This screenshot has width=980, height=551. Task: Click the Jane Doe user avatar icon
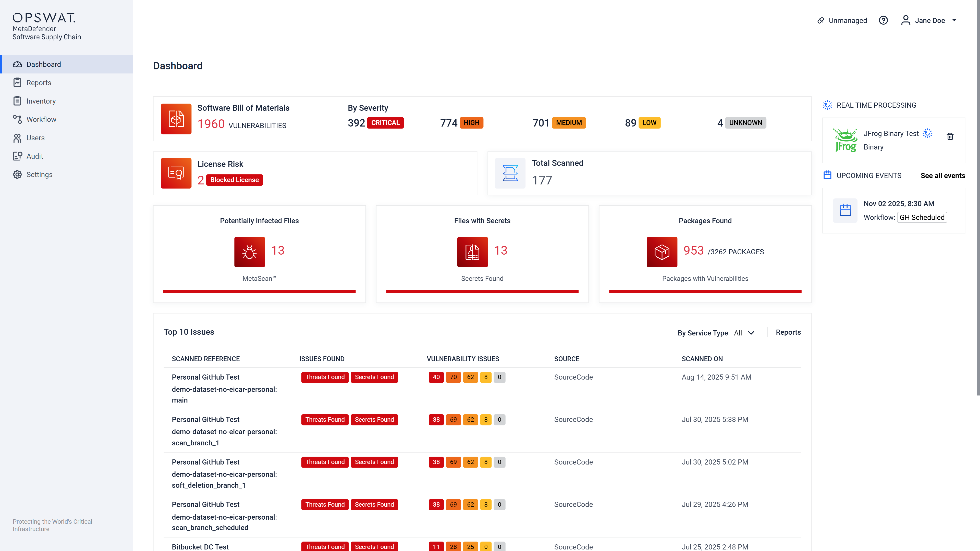click(905, 20)
